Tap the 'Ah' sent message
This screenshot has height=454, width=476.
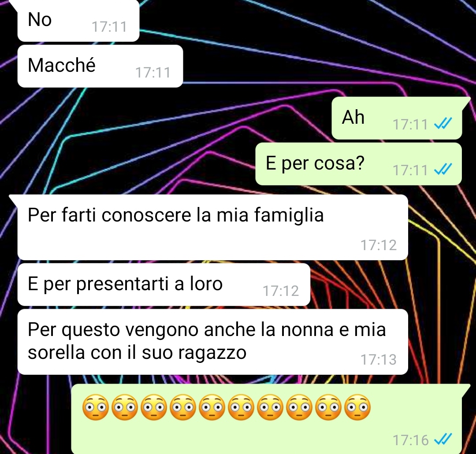(397, 118)
